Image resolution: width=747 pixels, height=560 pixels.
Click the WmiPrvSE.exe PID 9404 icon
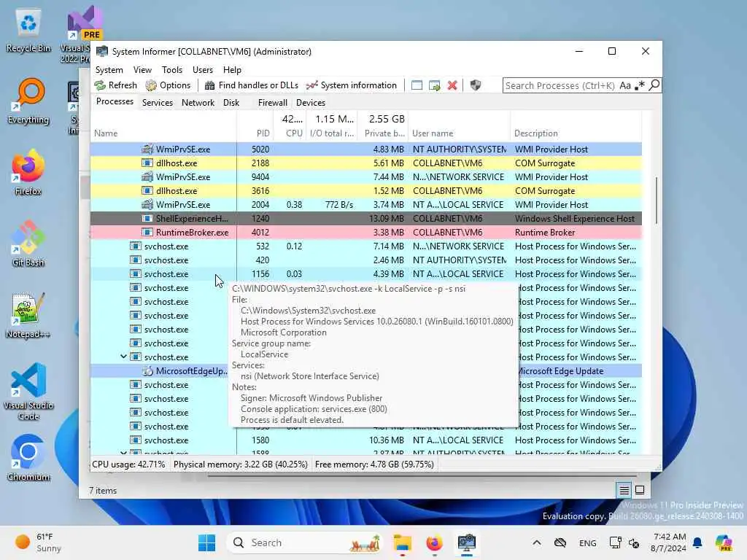pos(147,176)
